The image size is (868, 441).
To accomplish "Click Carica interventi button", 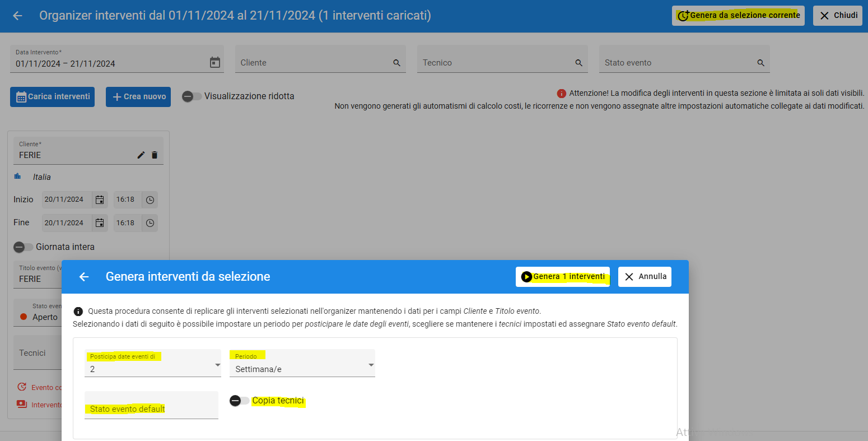I will click(53, 97).
